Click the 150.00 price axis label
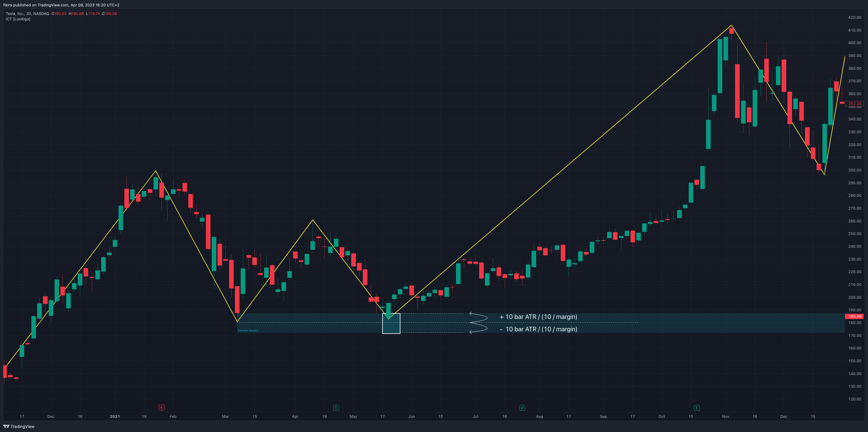 click(x=855, y=361)
